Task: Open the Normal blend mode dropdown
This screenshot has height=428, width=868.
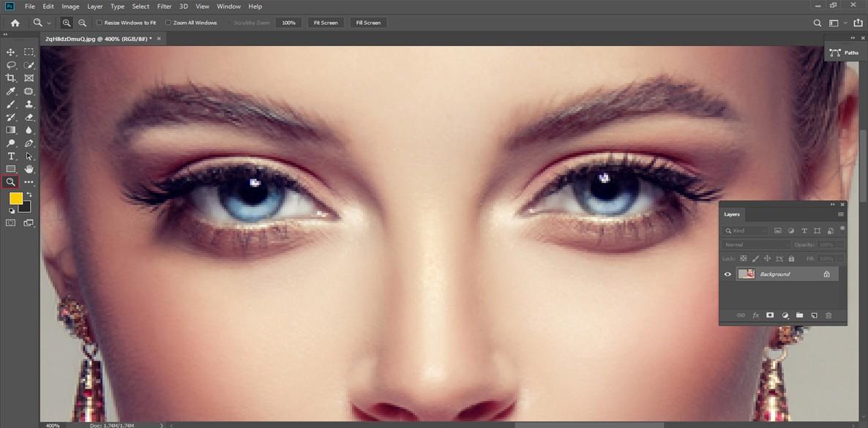Action: [x=755, y=244]
